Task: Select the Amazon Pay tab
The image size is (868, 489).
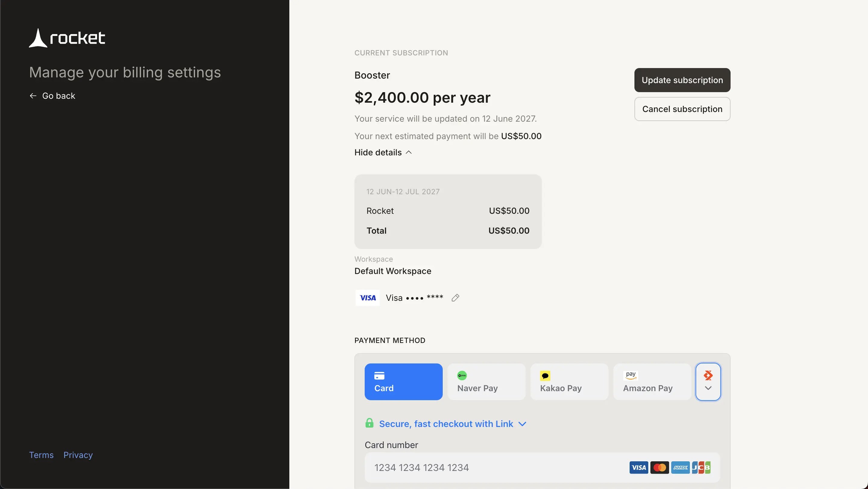Action: [x=652, y=382]
